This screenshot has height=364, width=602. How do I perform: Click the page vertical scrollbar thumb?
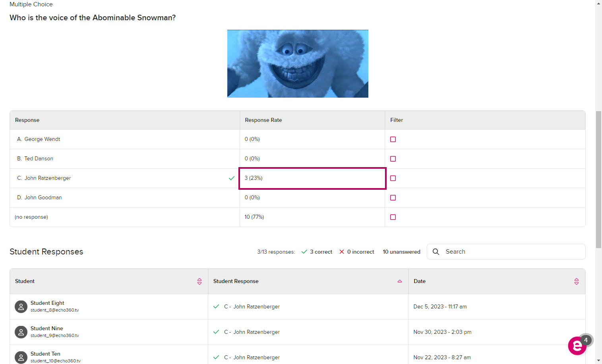[598, 179]
